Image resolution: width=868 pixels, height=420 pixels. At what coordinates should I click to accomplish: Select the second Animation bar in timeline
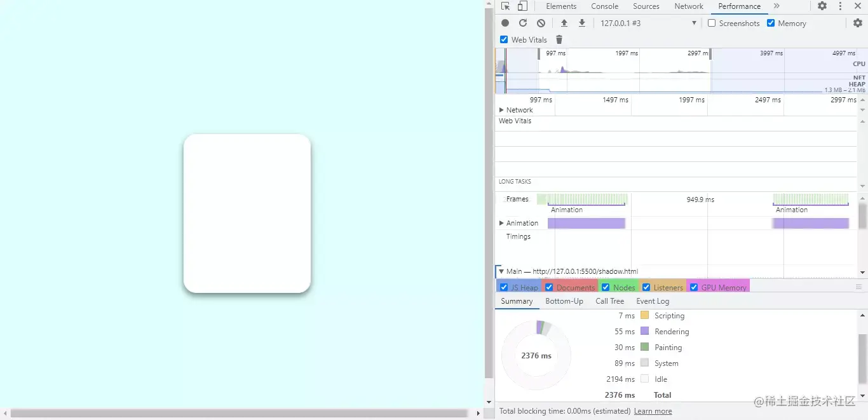coord(810,223)
